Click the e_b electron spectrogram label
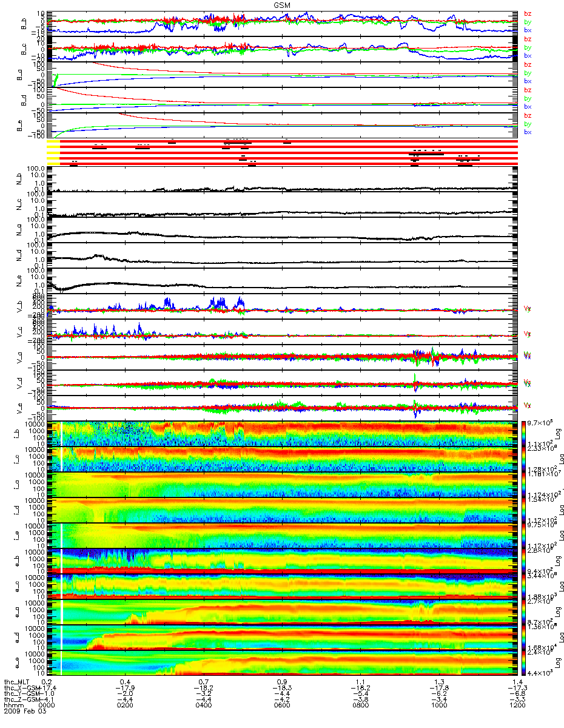The image size is (564, 728). [x=16, y=561]
